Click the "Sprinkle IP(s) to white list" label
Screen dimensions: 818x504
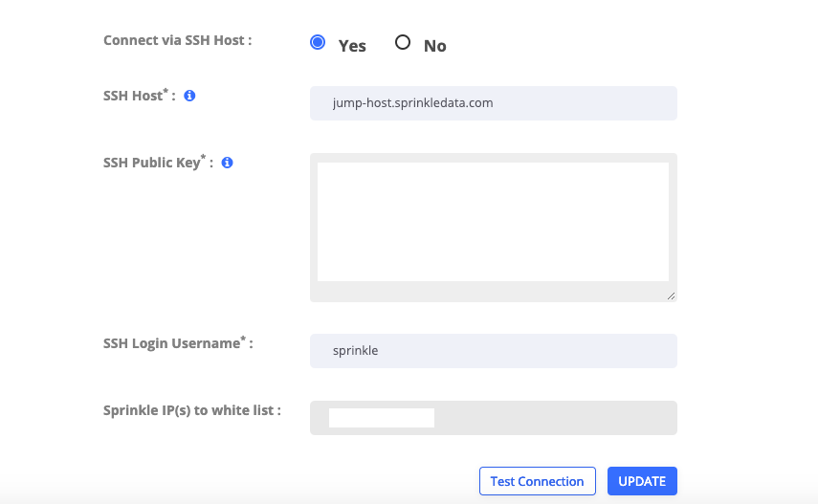pos(191,410)
